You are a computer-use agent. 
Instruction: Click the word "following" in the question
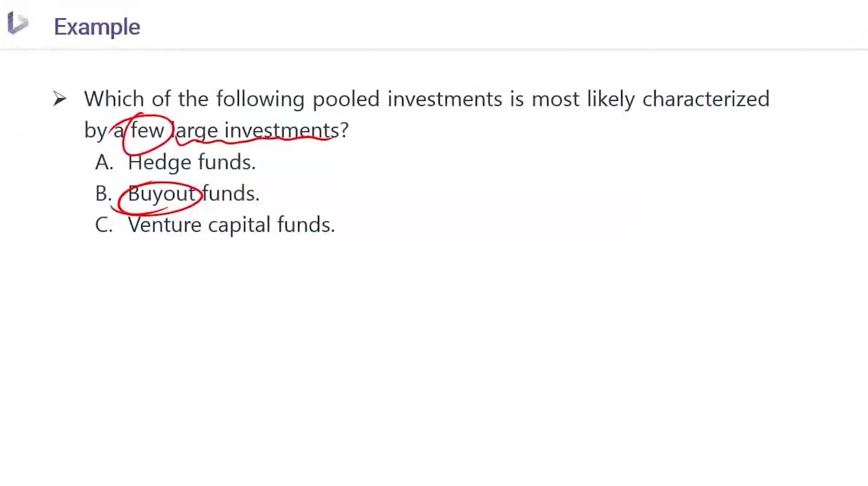260,100
